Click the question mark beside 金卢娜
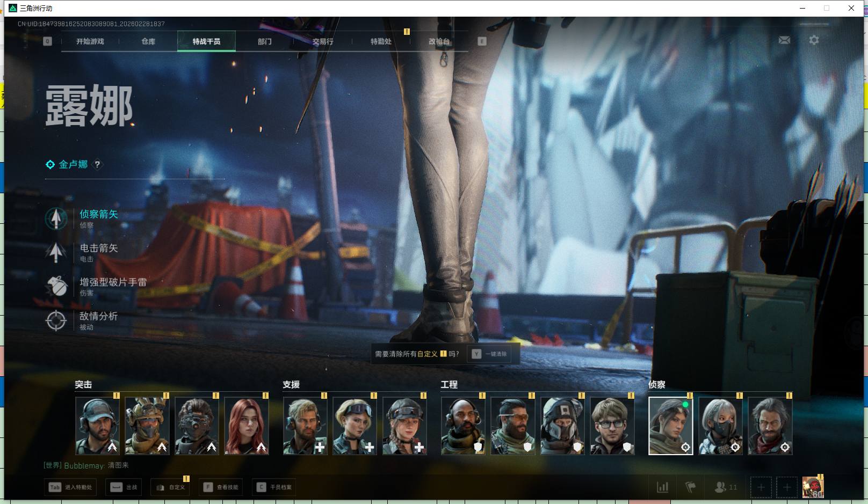This screenshot has width=868, height=504. point(97,165)
